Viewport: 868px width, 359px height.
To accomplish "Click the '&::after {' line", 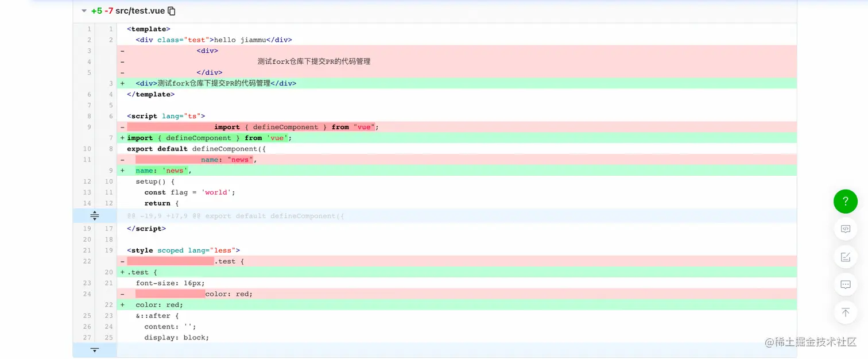I will pyautogui.click(x=456, y=316).
